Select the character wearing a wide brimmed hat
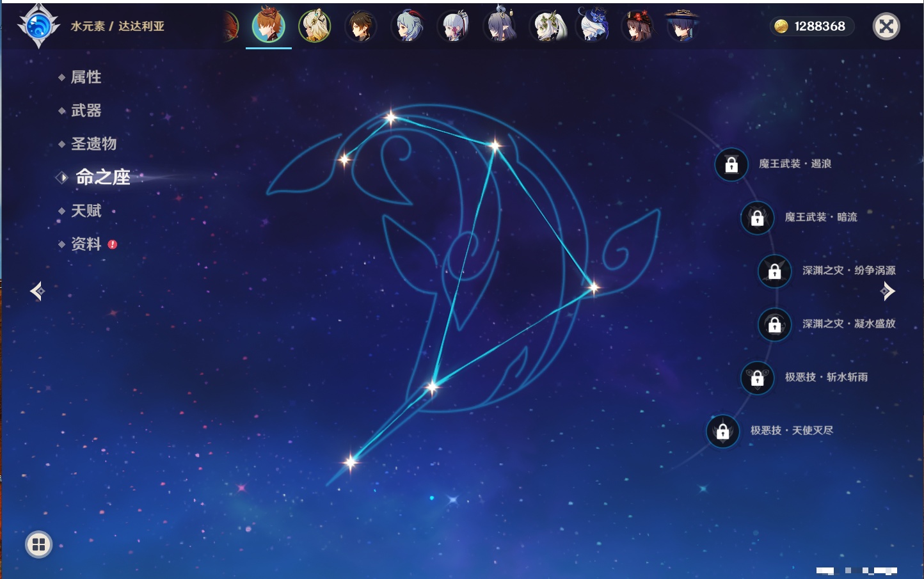This screenshot has height=579, width=924. click(682, 26)
